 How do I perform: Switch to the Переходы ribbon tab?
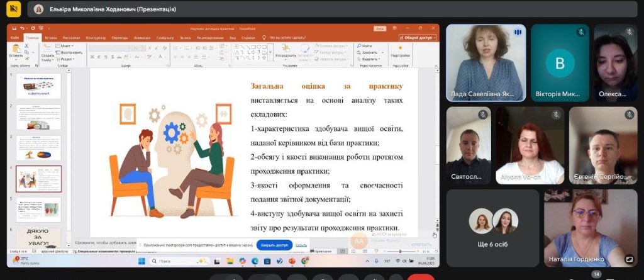[x=119, y=38]
